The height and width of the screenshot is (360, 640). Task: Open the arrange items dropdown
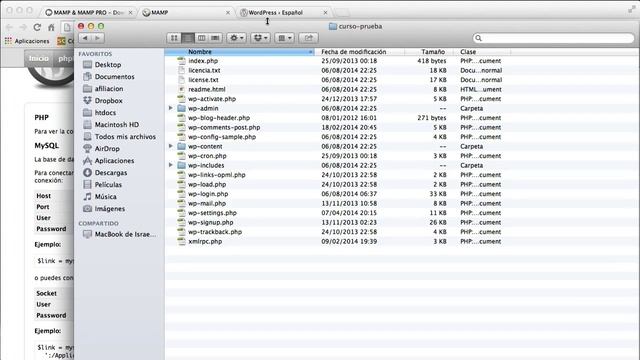pyautogui.click(x=284, y=38)
